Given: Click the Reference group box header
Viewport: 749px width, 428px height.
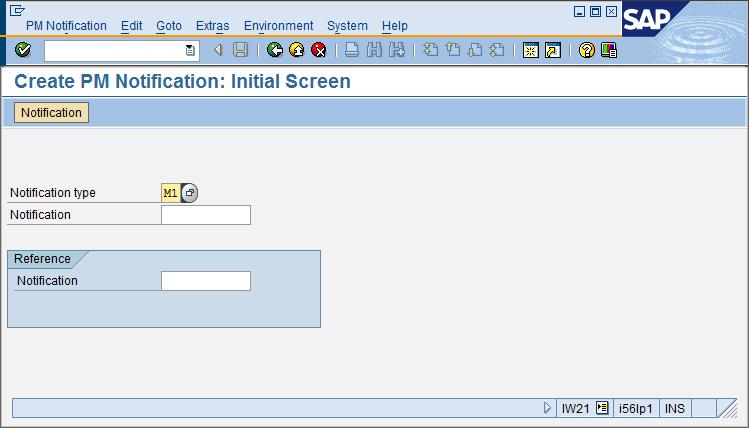Looking at the screenshot, I should point(42,259).
